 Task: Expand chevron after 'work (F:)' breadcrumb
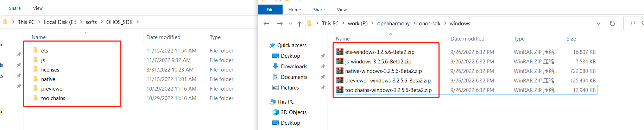click(372, 23)
